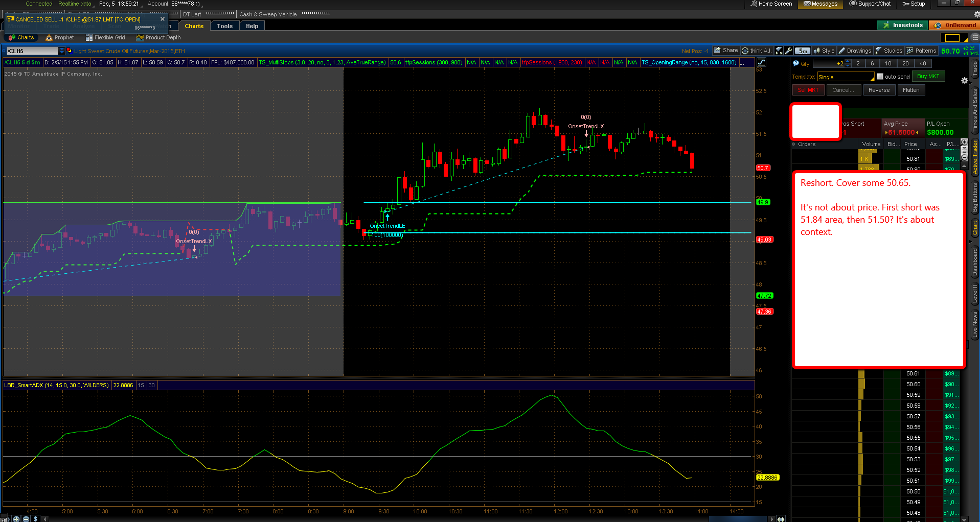980x522 pixels.
Task: Open the Live News side tab
Action: click(975, 324)
